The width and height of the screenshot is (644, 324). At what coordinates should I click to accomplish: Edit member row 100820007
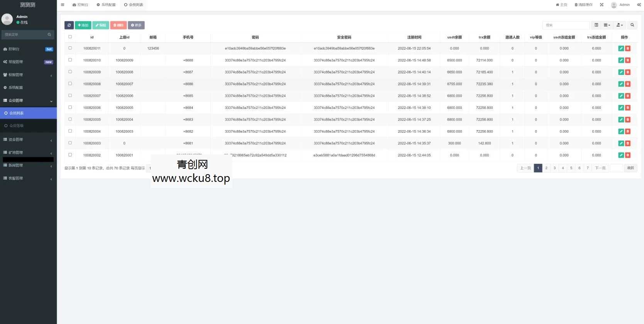pyautogui.click(x=621, y=96)
